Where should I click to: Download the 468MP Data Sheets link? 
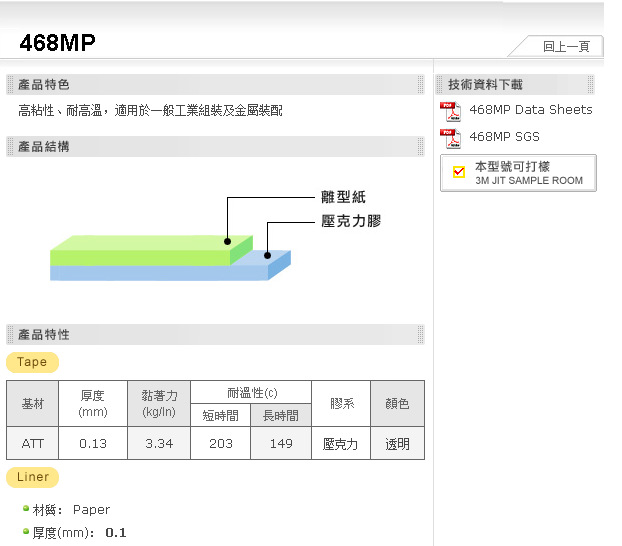(x=531, y=110)
